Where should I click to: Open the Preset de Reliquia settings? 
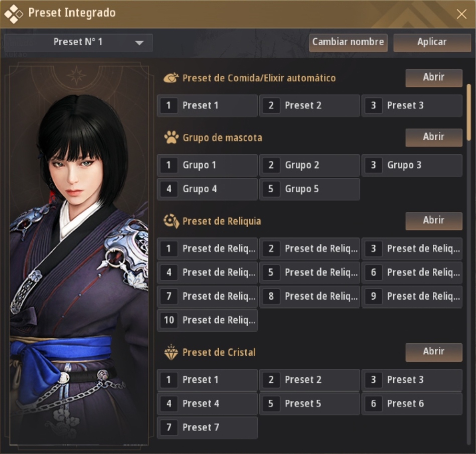click(433, 220)
